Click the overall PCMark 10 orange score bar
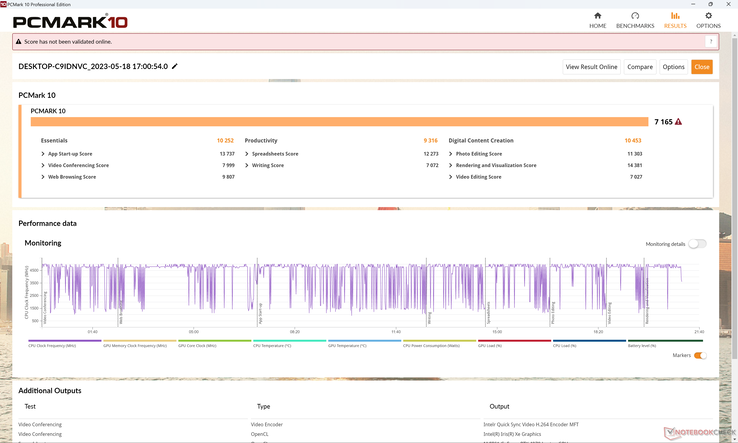 [339, 122]
